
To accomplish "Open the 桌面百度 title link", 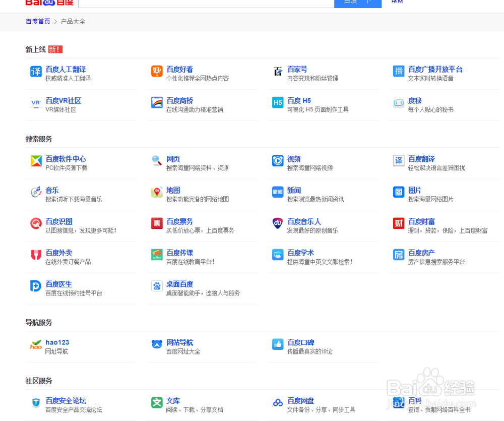I will coord(180,284).
